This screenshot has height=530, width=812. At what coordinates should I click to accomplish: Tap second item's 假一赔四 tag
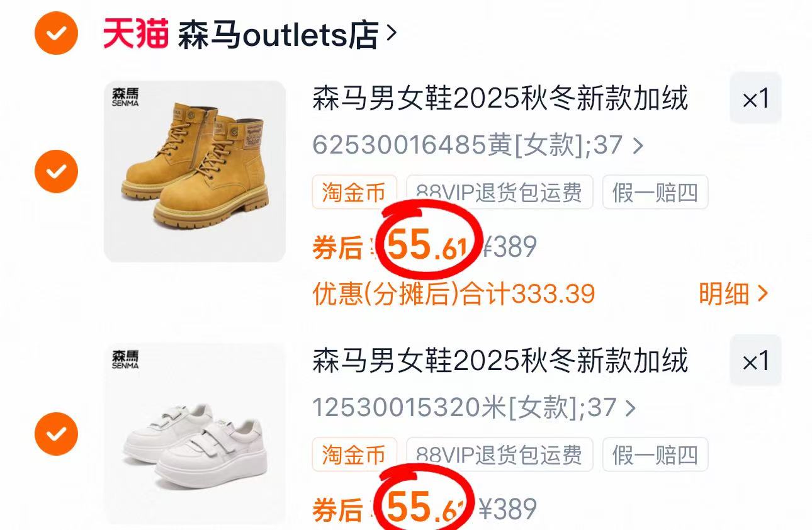[x=655, y=454]
